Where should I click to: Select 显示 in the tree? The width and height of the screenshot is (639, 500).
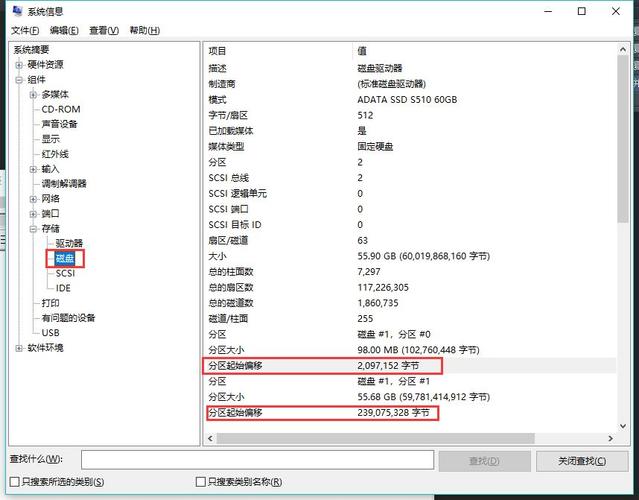point(51,139)
